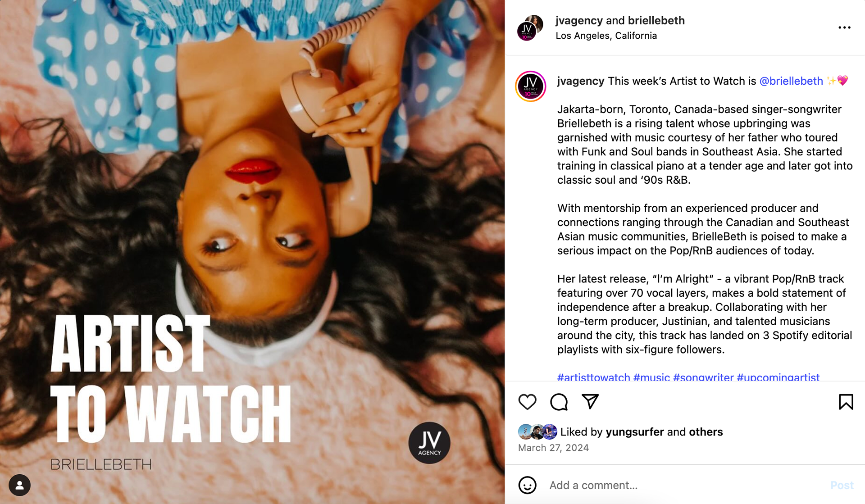Share post using paper plane icon
The height and width of the screenshot is (504, 865).
pyautogui.click(x=590, y=401)
